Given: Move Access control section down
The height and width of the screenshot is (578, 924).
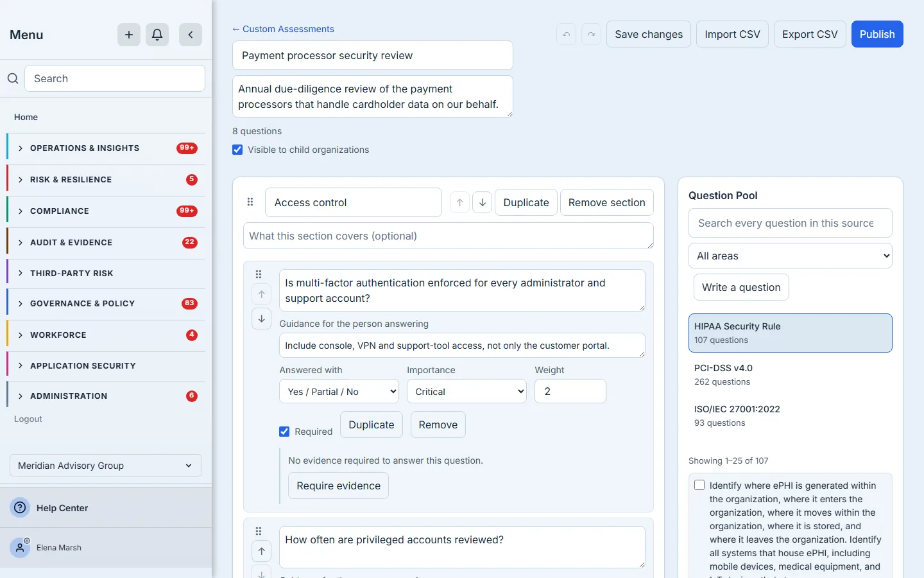Looking at the screenshot, I should [483, 202].
